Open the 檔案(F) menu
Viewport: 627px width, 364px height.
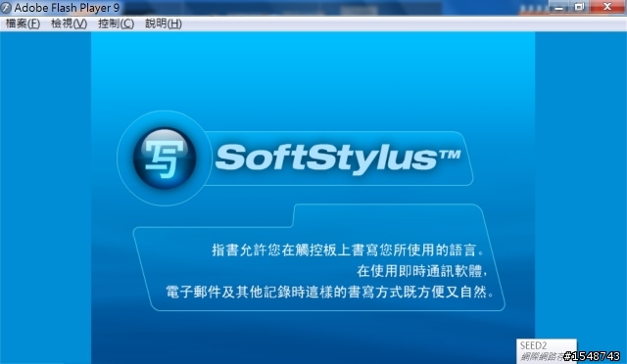pos(23,23)
